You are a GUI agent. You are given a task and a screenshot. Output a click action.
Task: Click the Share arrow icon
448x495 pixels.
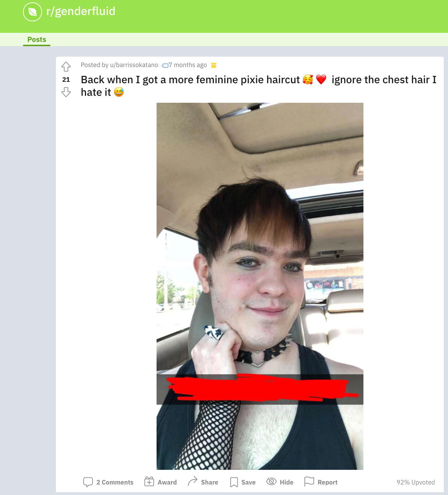click(x=193, y=482)
